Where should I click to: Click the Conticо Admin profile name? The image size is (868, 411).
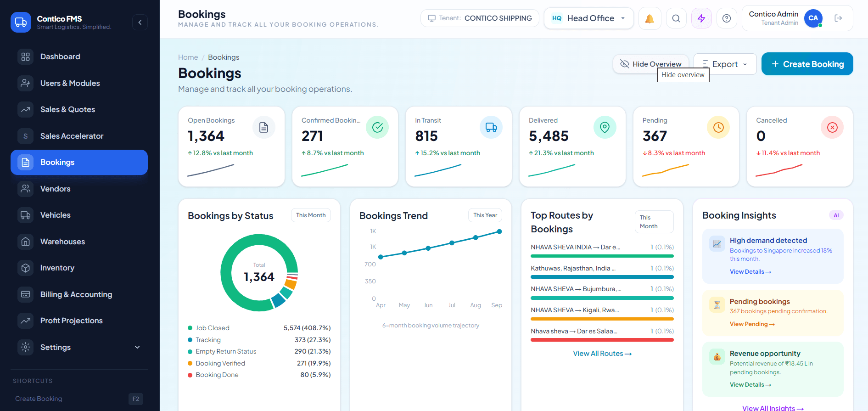tap(773, 14)
